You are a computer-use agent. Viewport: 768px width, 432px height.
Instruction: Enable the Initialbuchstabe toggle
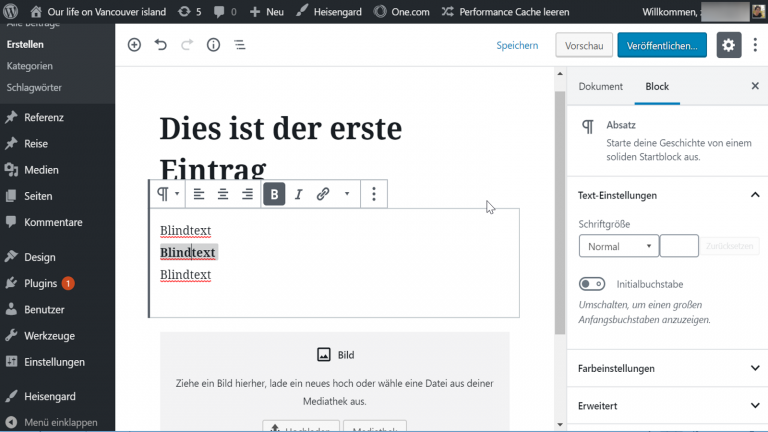tap(592, 284)
